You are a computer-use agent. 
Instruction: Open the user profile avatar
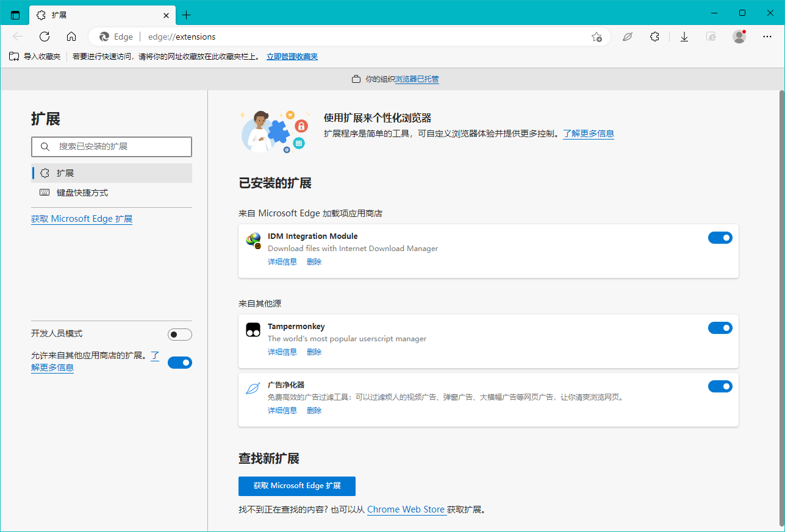point(739,37)
